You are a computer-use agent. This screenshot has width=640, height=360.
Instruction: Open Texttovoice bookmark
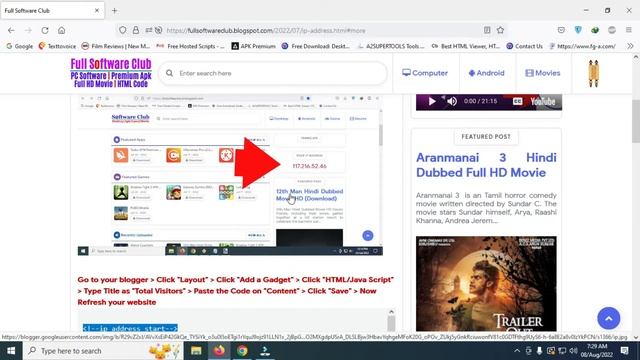(57, 46)
